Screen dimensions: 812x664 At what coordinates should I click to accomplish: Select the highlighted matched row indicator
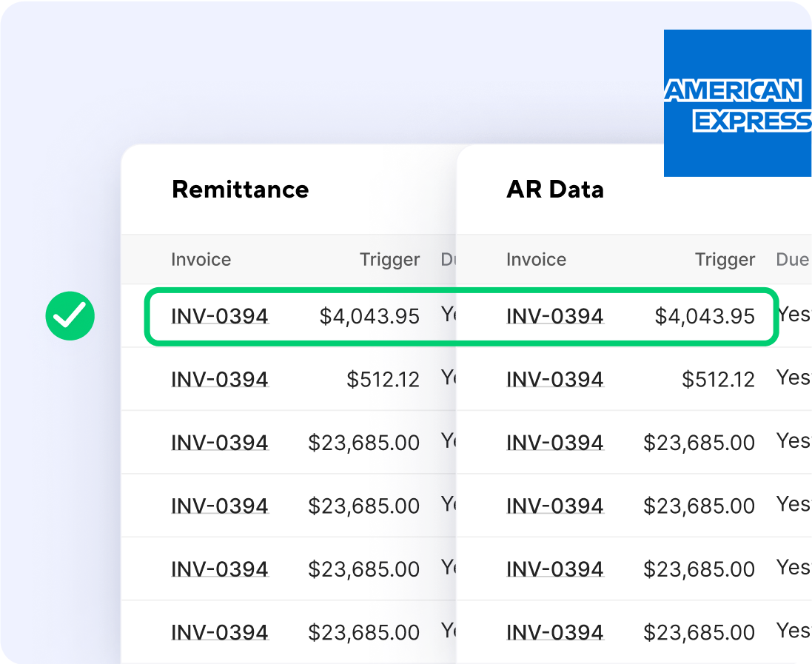click(x=459, y=315)
